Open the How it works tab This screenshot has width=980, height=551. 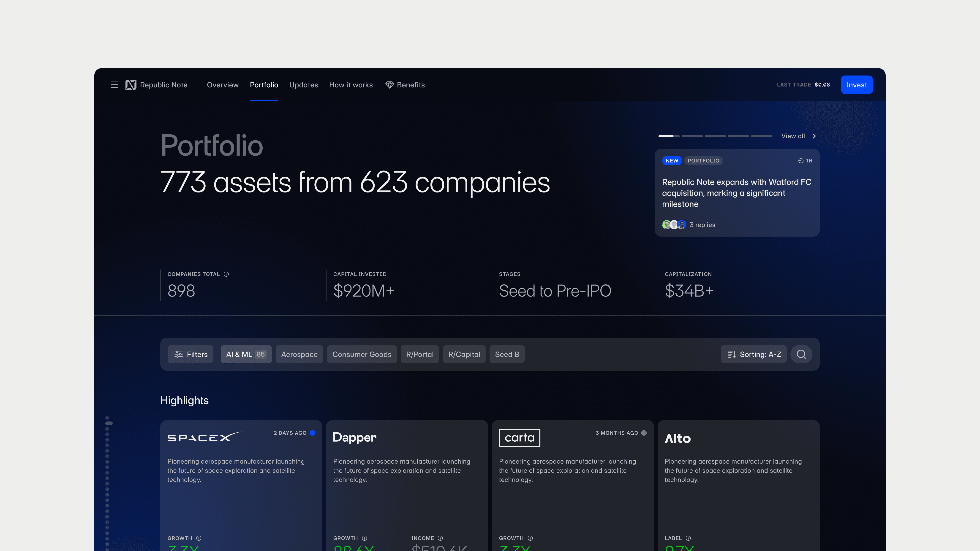(350, 85)
